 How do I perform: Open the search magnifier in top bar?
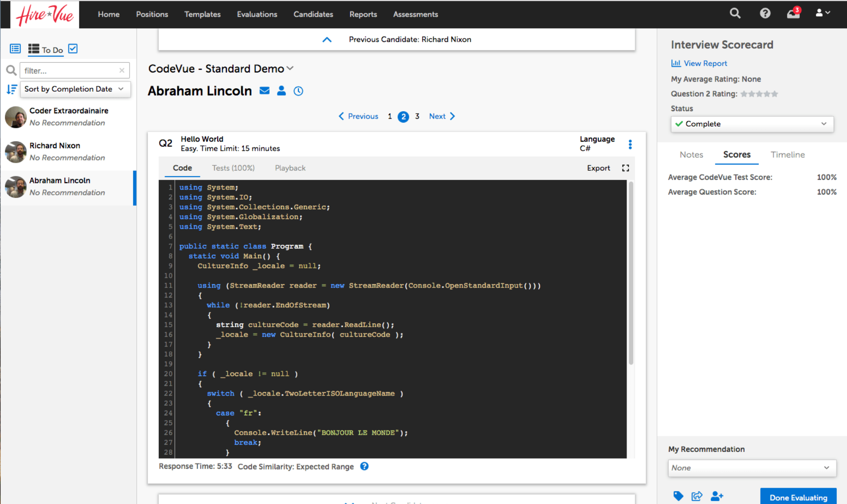pos(735,14)
